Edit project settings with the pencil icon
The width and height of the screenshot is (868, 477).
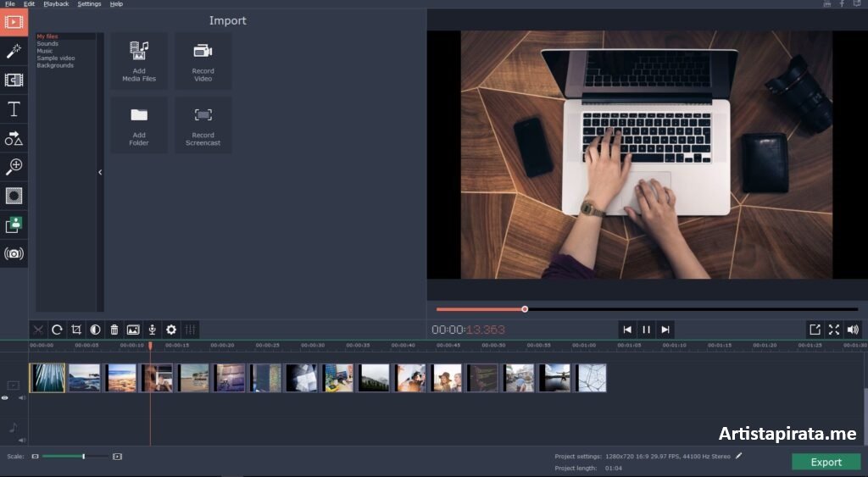(x=738, y=456)
